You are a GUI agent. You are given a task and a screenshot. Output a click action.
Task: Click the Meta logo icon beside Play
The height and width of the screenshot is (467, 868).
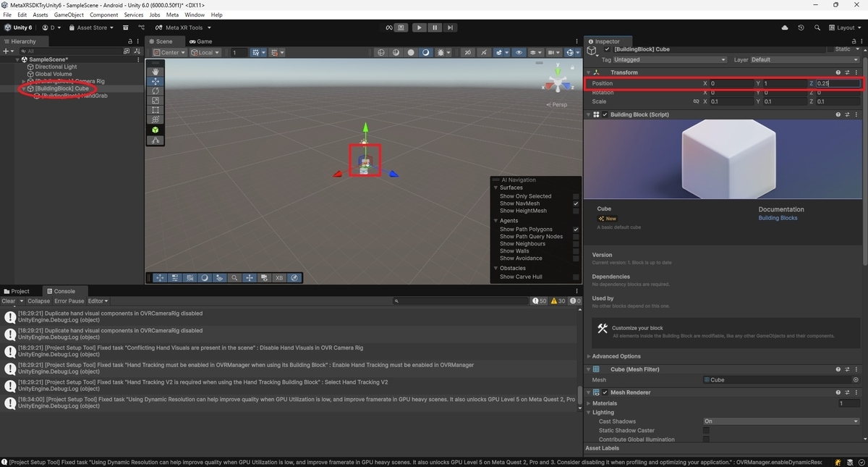click(x=389, y=28)
